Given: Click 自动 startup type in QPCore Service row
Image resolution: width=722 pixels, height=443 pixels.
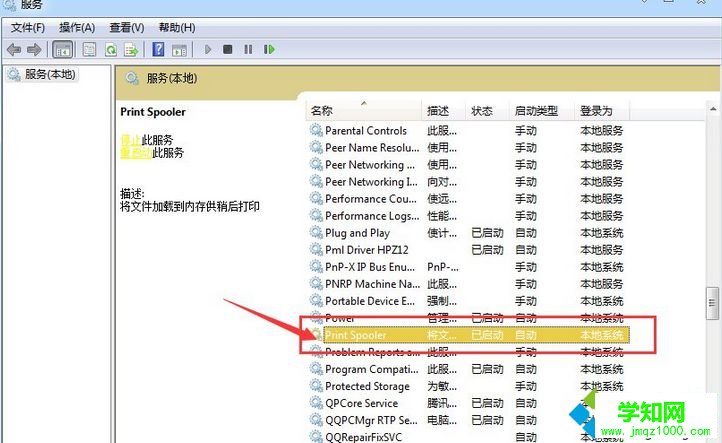Looking at the screenshot, I should pyautogui.click(x=526, y=403).
